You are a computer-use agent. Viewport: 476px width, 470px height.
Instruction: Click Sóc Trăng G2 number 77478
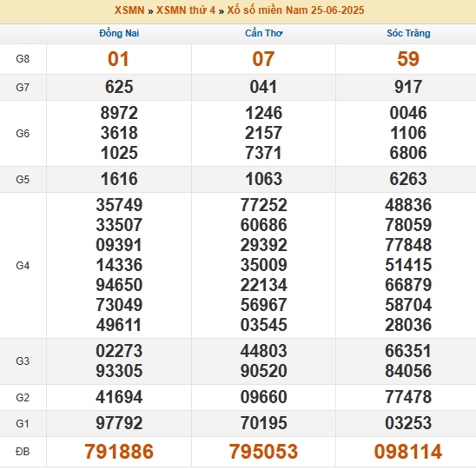408,397
